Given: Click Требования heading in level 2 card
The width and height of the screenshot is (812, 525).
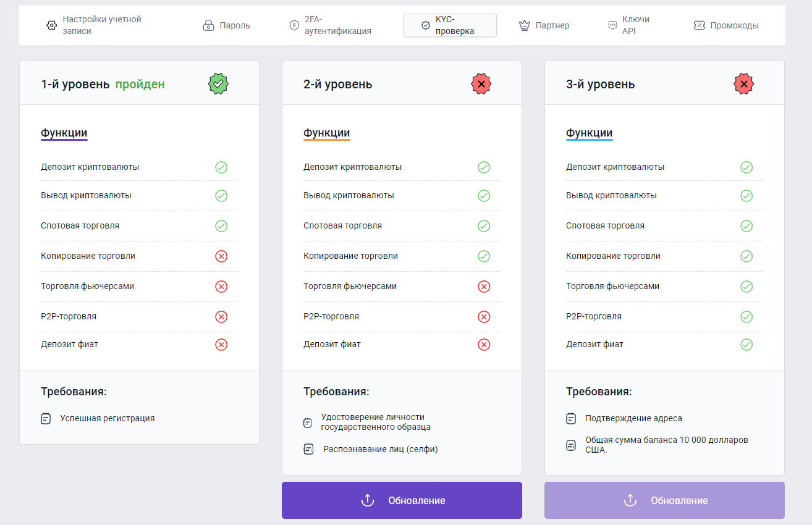Looking at the screenshot, I should coord(336,392).
